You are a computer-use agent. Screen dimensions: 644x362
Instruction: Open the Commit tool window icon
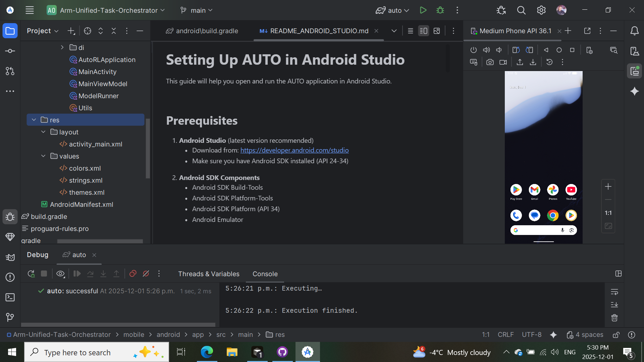[10, 51]
